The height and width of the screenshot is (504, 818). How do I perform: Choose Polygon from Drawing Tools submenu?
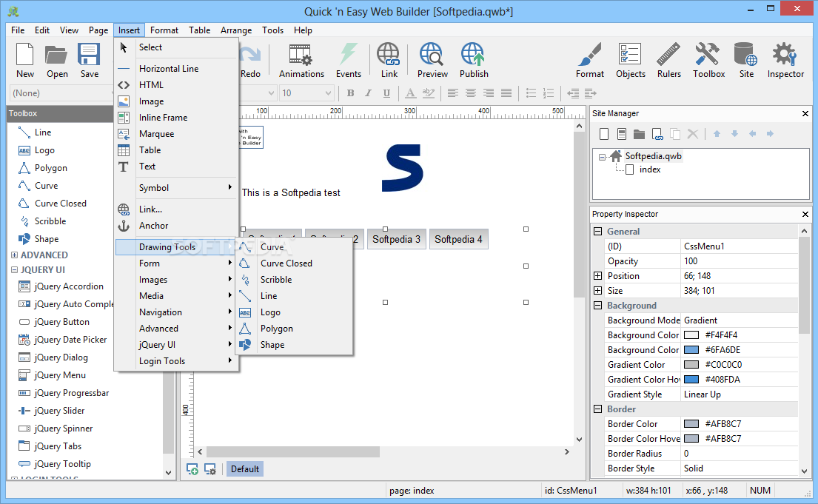pos(276,329)
